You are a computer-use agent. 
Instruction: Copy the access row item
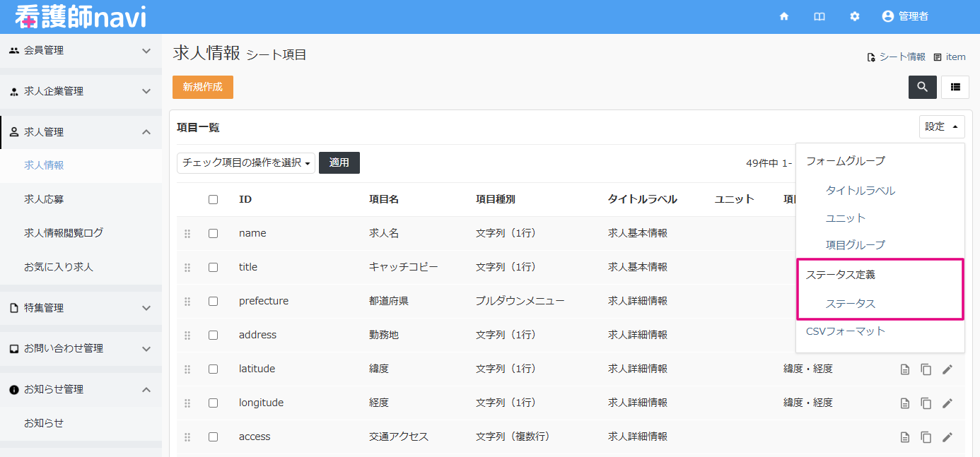coord(926,437)
